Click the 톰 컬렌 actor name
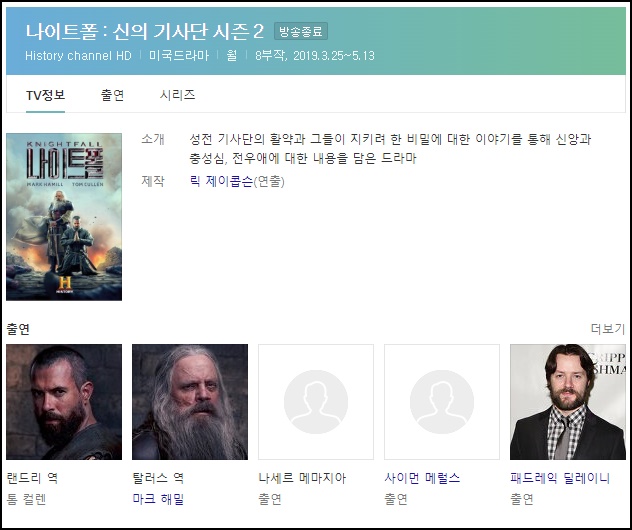Image resolution: width=632 pixels, height=530 pixels. click(x=26, y=498)
